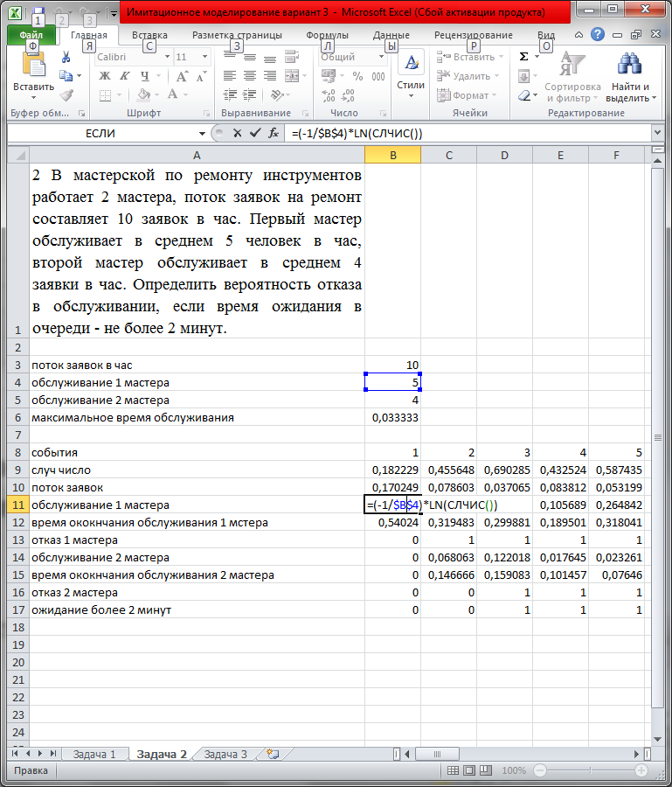Click the Fill down arrow icon
This screenshot has height=787, width=672.
[523, 76]
